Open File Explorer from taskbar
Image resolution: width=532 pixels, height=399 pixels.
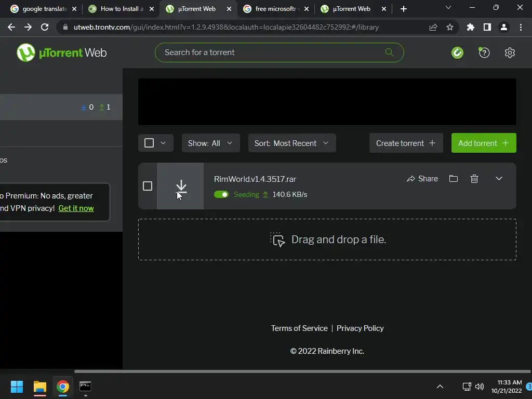[39, 387]
